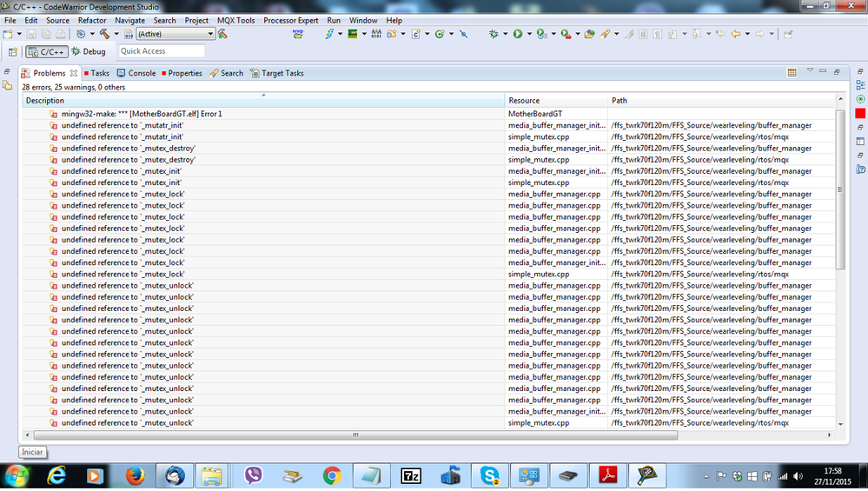Switch to Debug perspective
Screen dimensions: 868x491
click(x=89, y=51)
